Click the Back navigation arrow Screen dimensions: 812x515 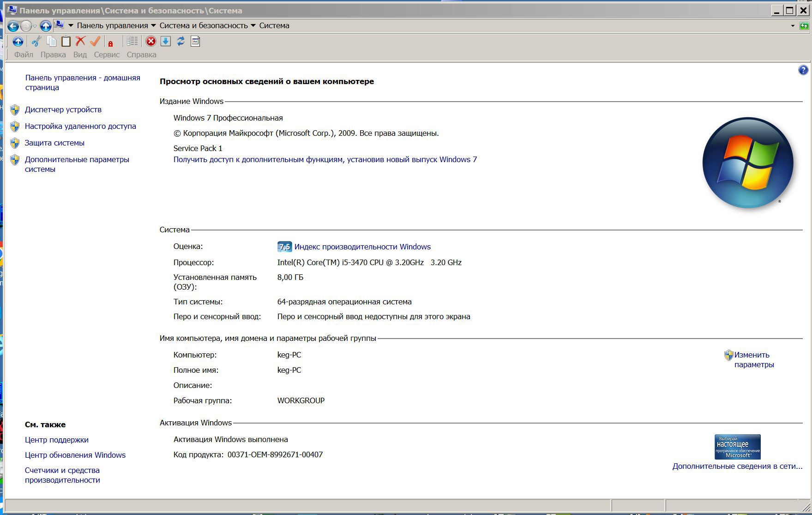click(13, 26)
